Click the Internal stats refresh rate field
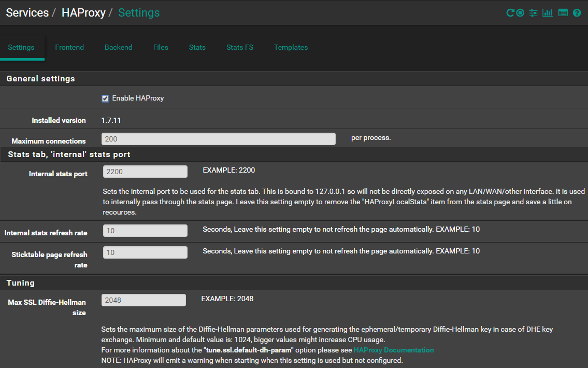The height and width of the screenshot is (368, 588). (145, 231)
